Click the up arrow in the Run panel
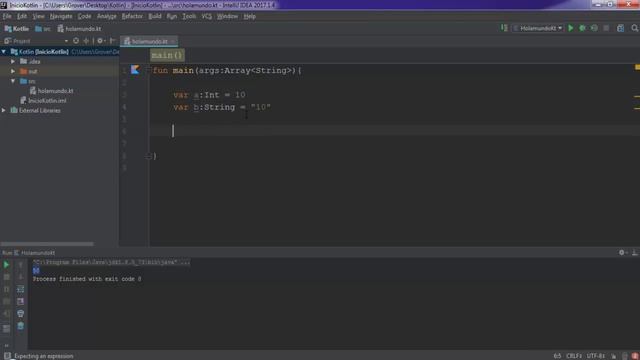 [20, 265]
